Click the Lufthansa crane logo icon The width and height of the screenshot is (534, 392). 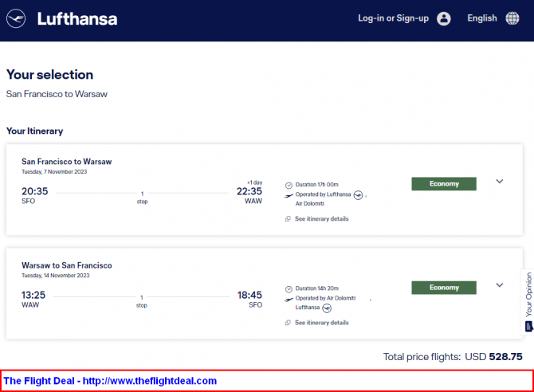[16, 18]
